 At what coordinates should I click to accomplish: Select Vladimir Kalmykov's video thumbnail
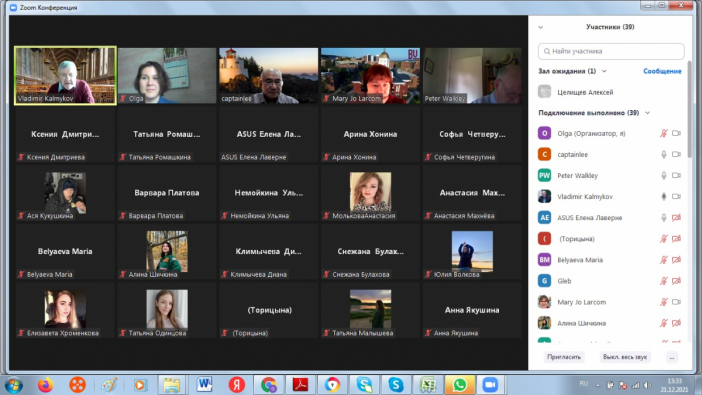click(x=65, y=76)
